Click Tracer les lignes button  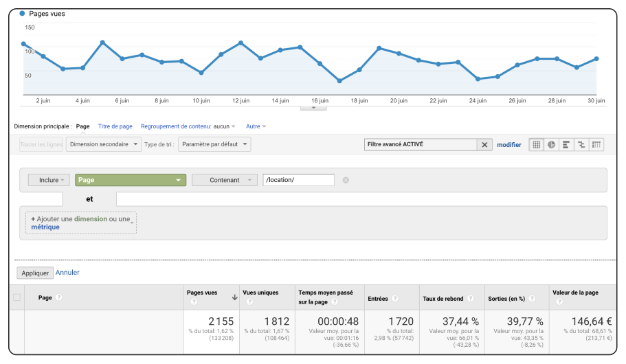click(41, 144)
